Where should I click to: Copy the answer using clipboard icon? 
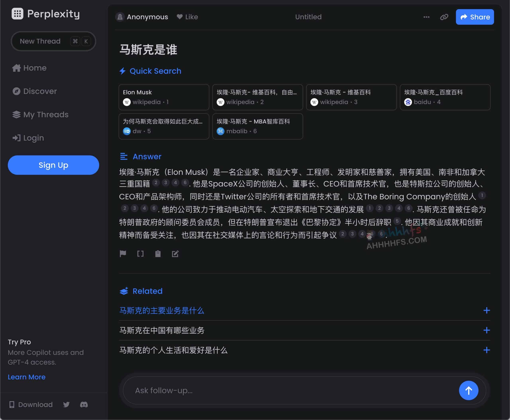[x=158, y=254]
